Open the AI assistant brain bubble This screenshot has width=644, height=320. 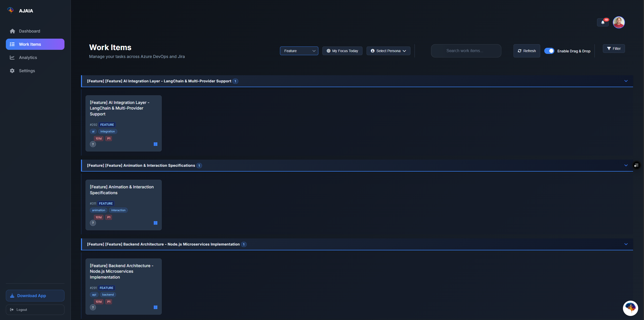click(630, 308)
